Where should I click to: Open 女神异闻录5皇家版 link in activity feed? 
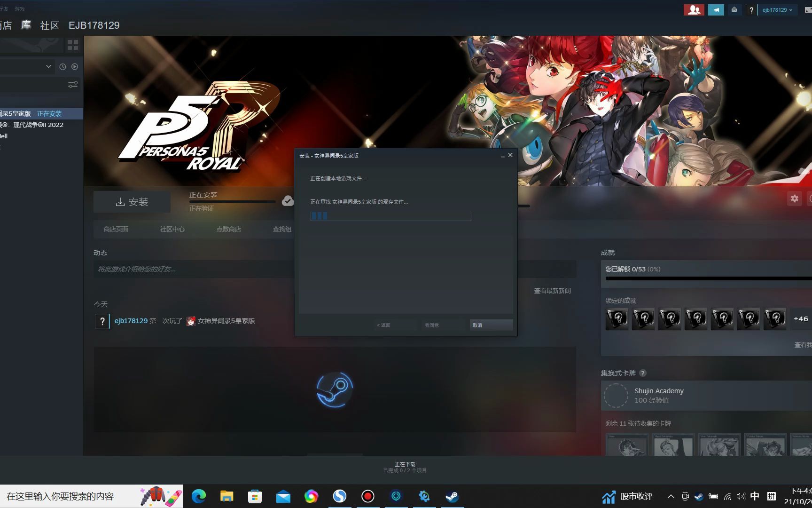226,321
